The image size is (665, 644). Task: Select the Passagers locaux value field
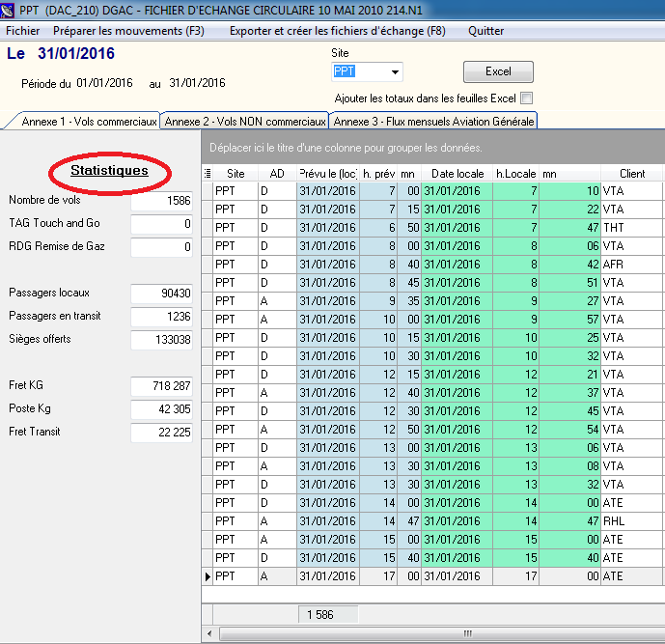pyautogui.click(x=162, y=294)
